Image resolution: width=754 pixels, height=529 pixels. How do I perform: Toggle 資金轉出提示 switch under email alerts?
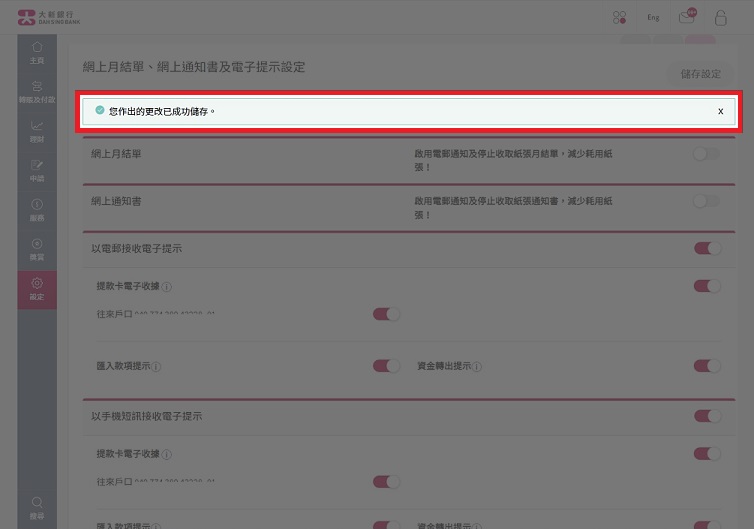[707, 366]
